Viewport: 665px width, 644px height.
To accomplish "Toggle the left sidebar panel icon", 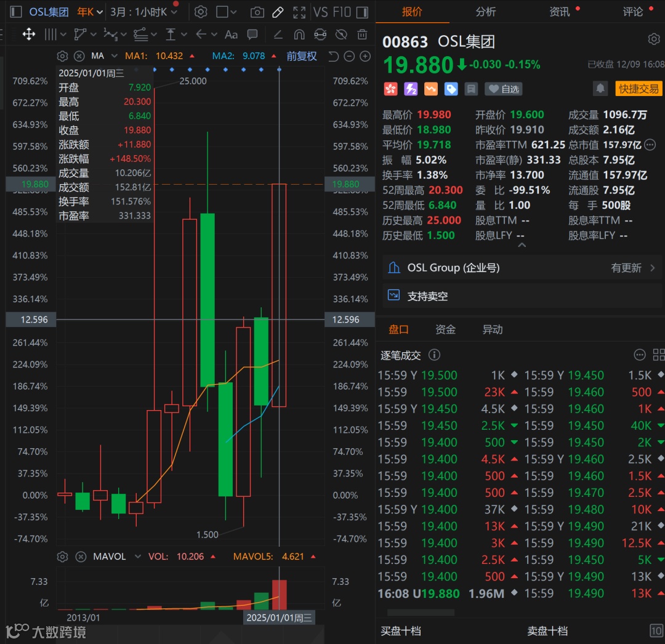I will [15, 12].
